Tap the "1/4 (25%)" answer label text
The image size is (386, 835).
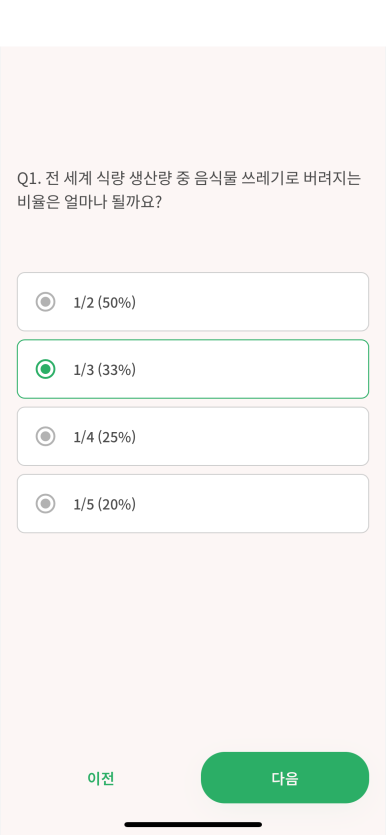tap(104, 437)
